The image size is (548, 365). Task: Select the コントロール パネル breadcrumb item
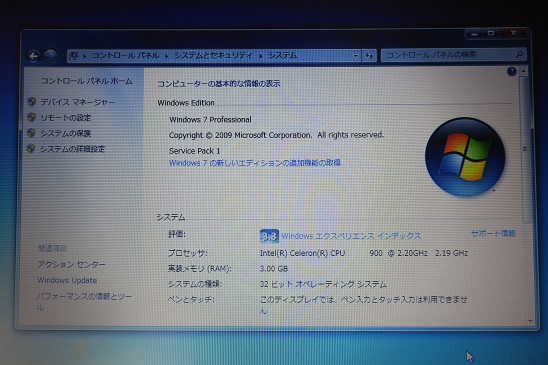click(125, 55)
